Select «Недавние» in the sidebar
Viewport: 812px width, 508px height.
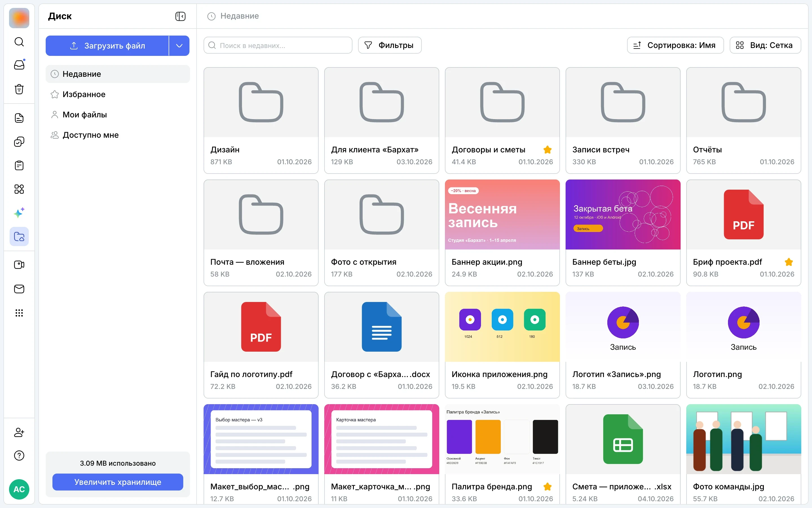point(118,74)
